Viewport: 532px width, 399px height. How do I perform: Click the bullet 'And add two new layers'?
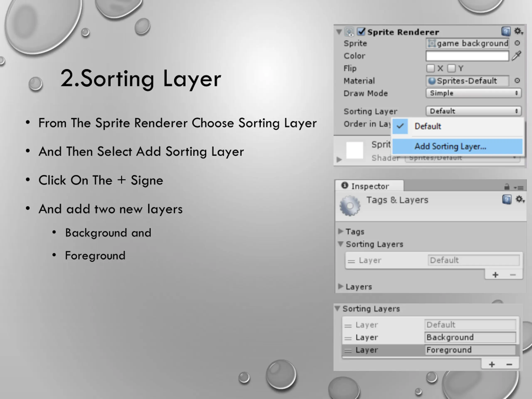[111, 209]
